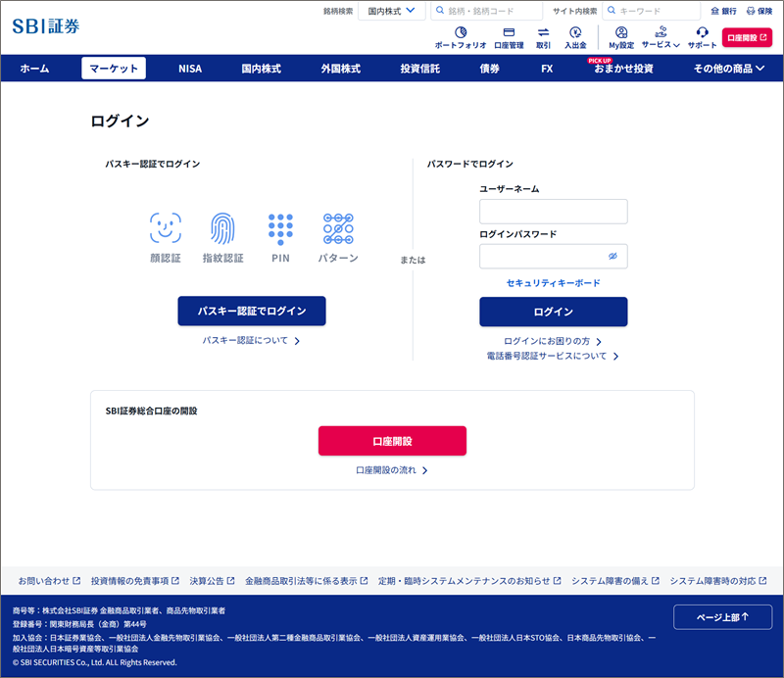The image size is (784, 678).
Task: Open お問い合わせ footer link
Action: (49, 581)
